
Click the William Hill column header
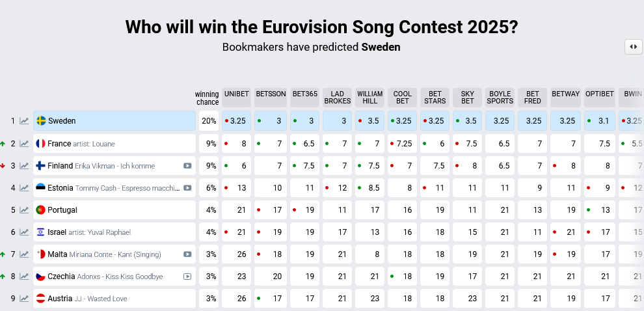click(369, 98)
